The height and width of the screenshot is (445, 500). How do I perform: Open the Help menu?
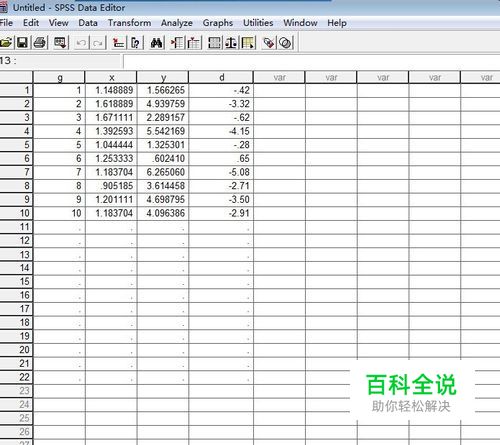pyautogui.click(x=337, y=23)
